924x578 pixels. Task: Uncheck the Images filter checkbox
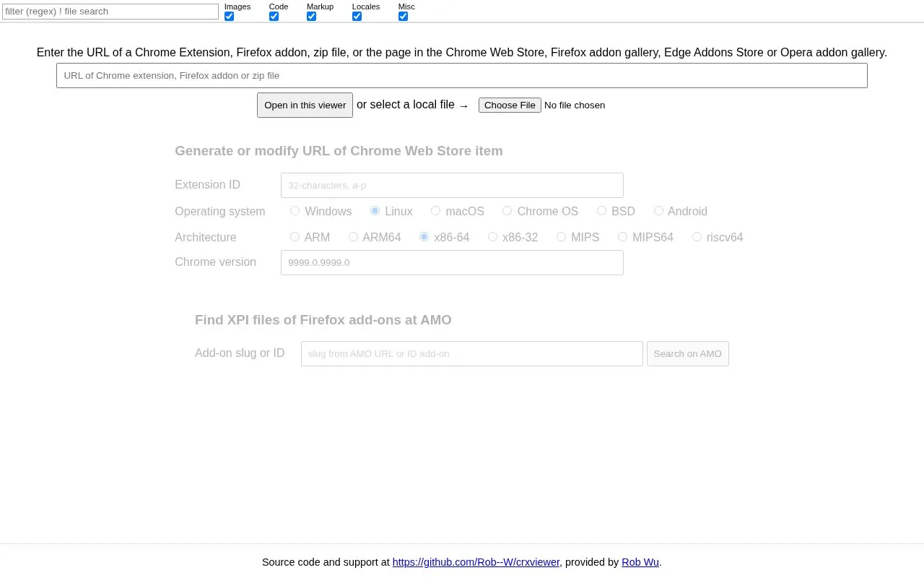pos(229,16)
